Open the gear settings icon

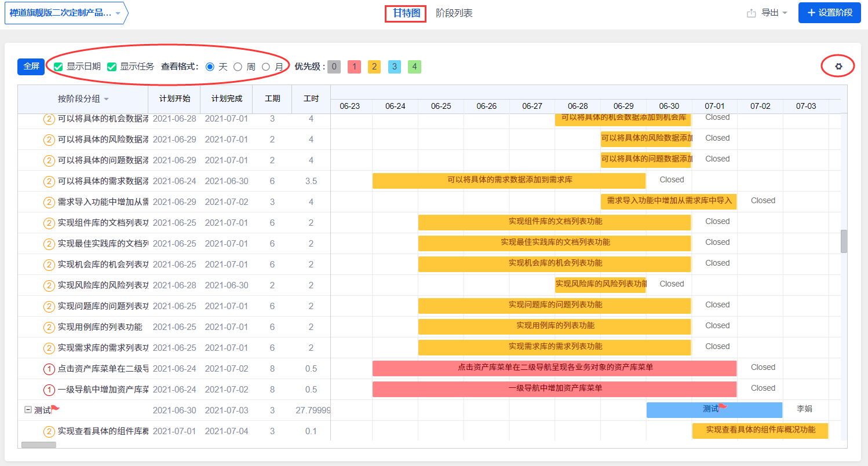click(x=838, y=67)
